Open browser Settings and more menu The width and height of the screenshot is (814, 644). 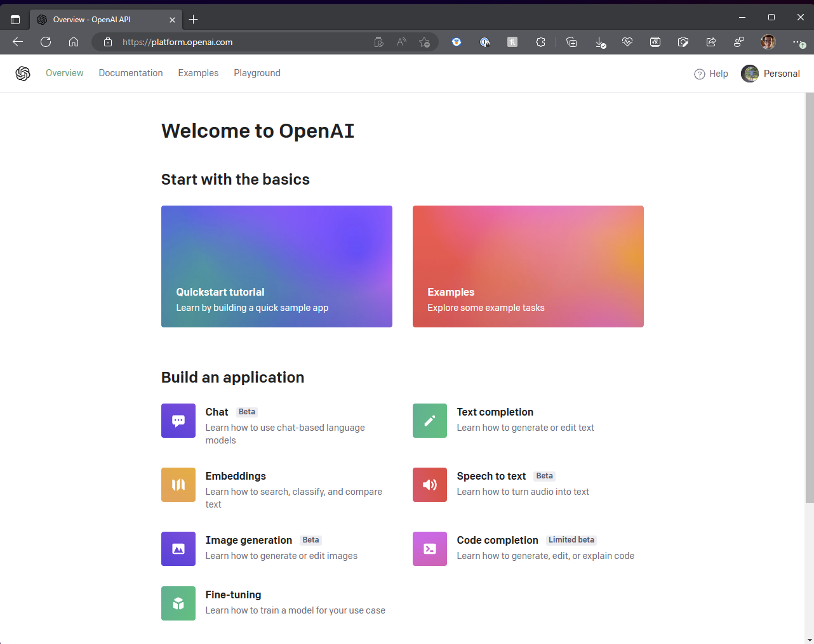click(x=799, y=43)
